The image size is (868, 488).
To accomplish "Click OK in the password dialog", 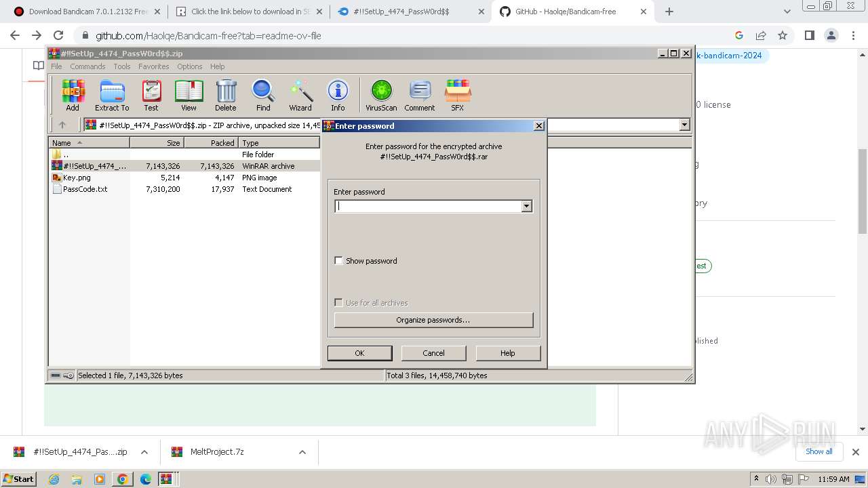I will 359,353.
